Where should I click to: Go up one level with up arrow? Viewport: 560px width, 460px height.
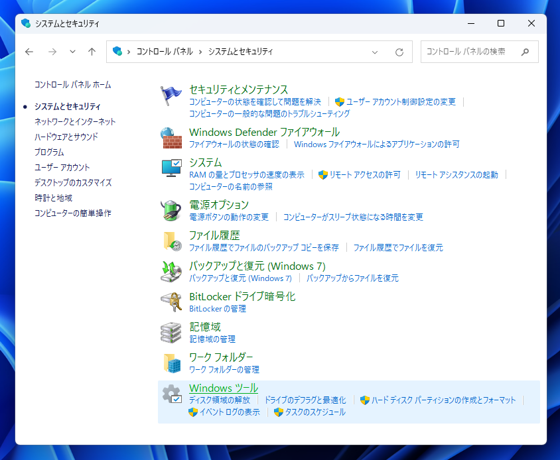[x=92, y=52]
